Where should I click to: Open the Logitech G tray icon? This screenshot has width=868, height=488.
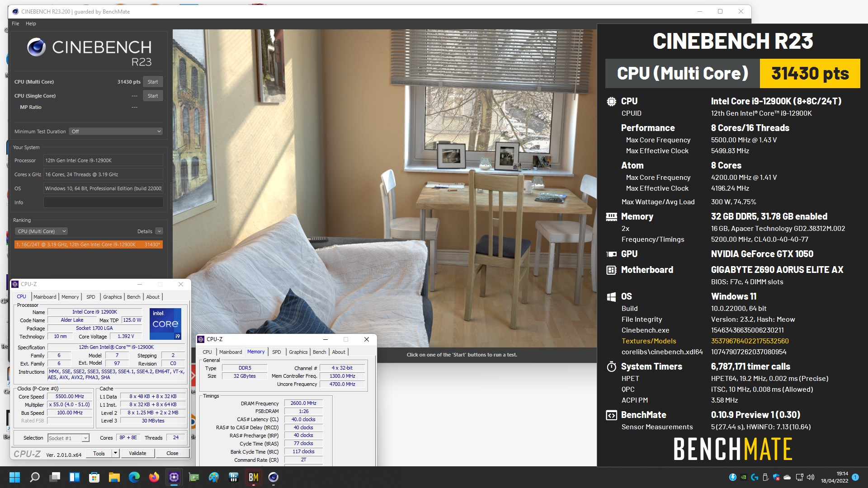[x=755, y=477]
